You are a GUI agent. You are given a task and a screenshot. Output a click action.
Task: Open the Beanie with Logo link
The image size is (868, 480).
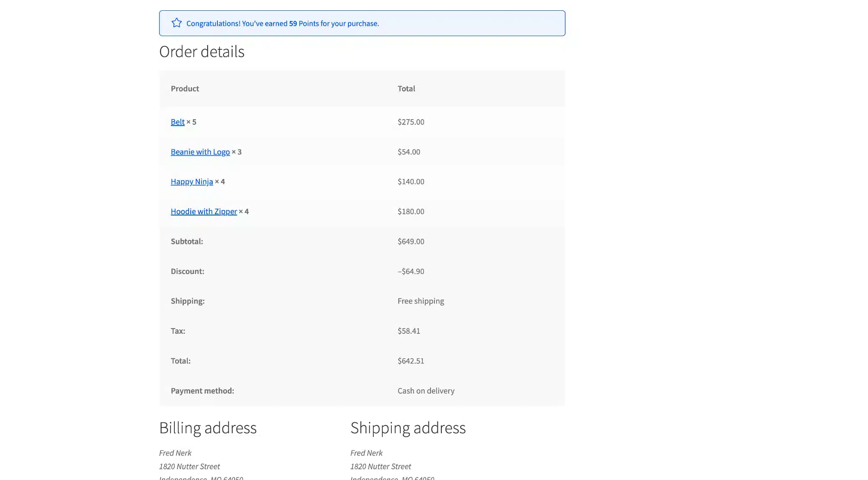tap(200, 152)
